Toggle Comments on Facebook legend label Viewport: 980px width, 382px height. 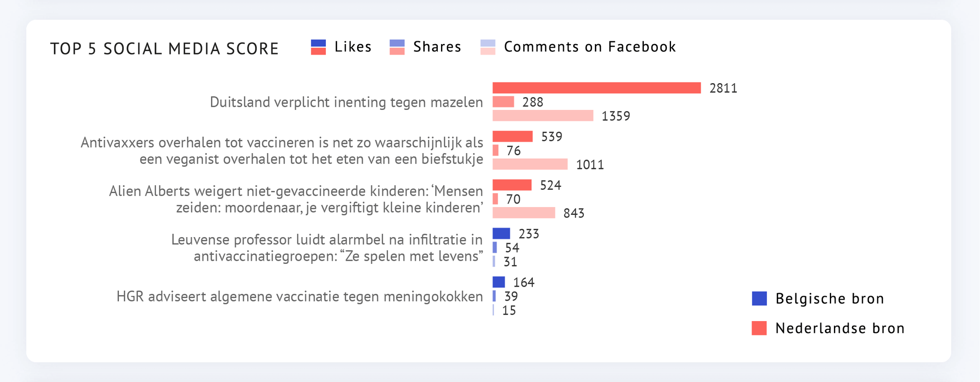click(x=590, y=47)
